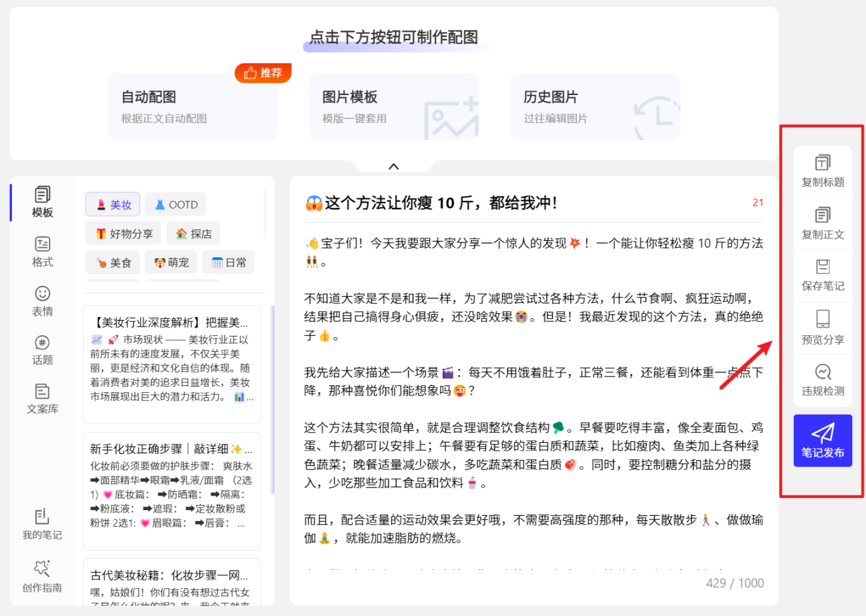
Task: Choose 自动配图 auto image option
Action: point(192,106)
